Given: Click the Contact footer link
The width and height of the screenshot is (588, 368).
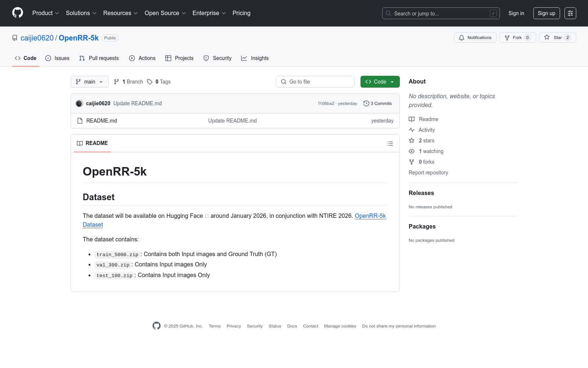Looking at the screenshot, I should 311,326.
